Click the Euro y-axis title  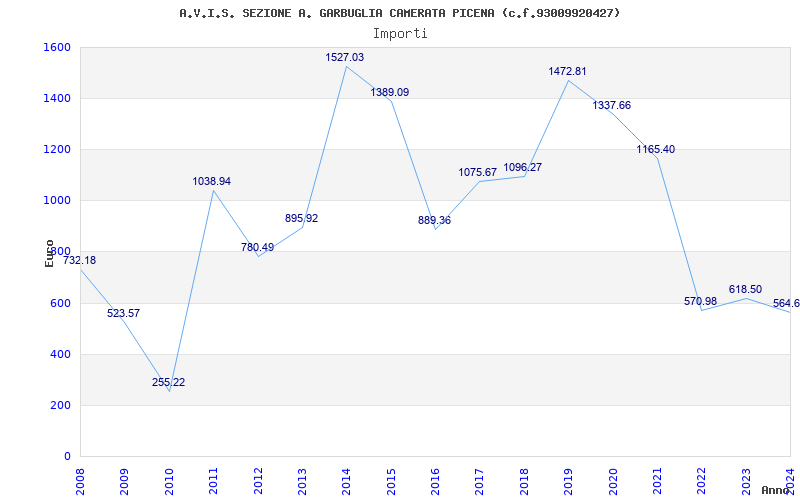point(49,253)
